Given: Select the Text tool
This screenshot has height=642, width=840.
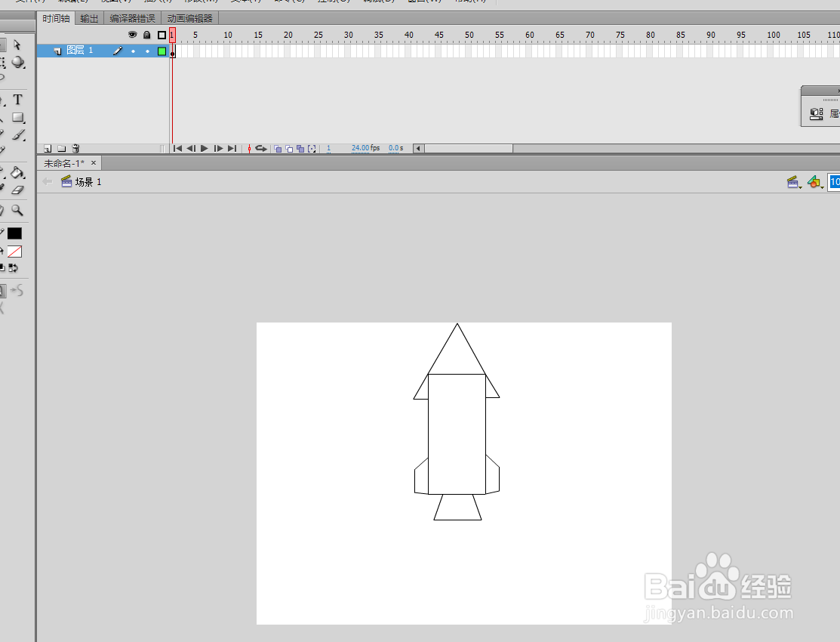Looking at the screenshot, I should click(x=17, y=99).
